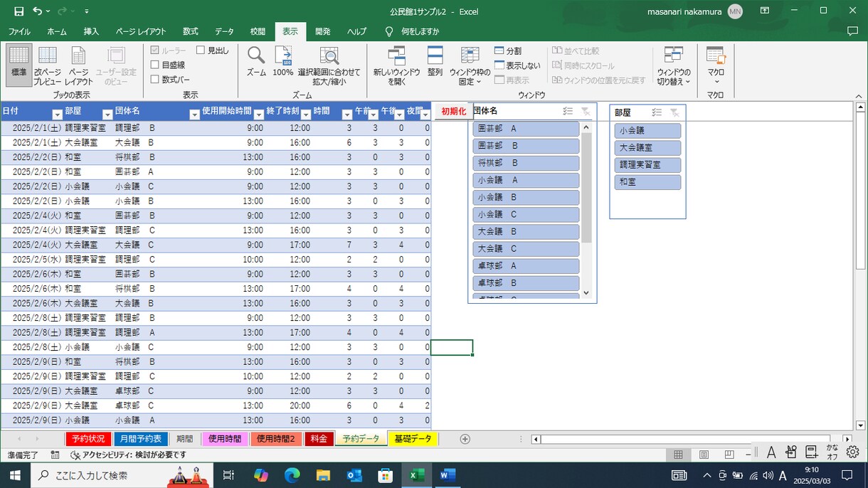Click 団体名 slicer scrollbar down arrow

click(586, 292)
